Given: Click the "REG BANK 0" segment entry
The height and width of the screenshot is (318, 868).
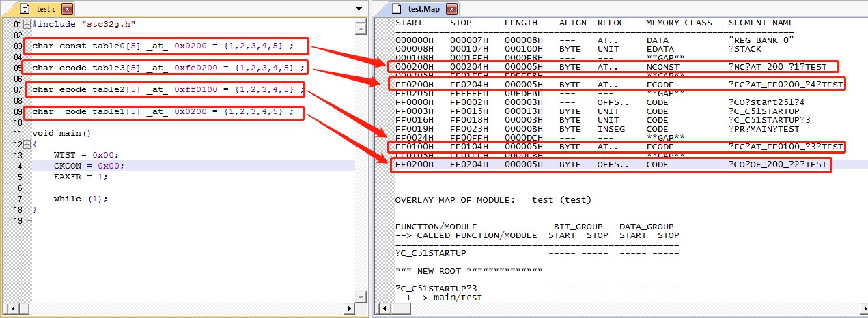Looking at the screenshot, I should tap(761, 40).
